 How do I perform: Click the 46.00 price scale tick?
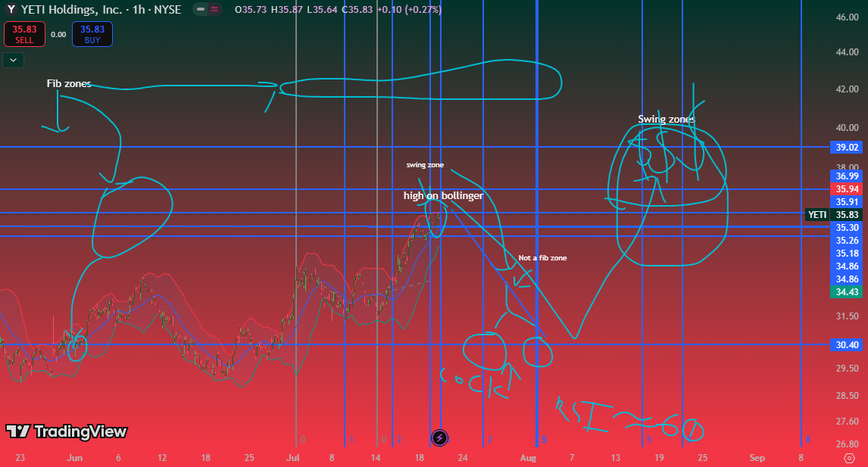click(x=847, y=17)
